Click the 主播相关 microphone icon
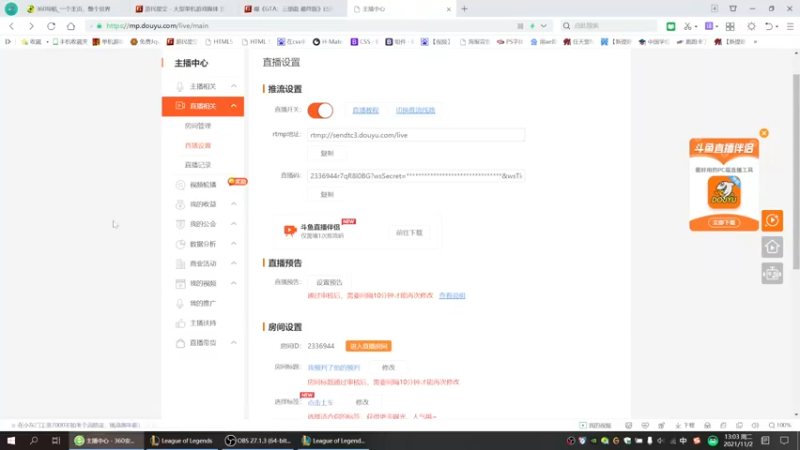 (180, 87)
